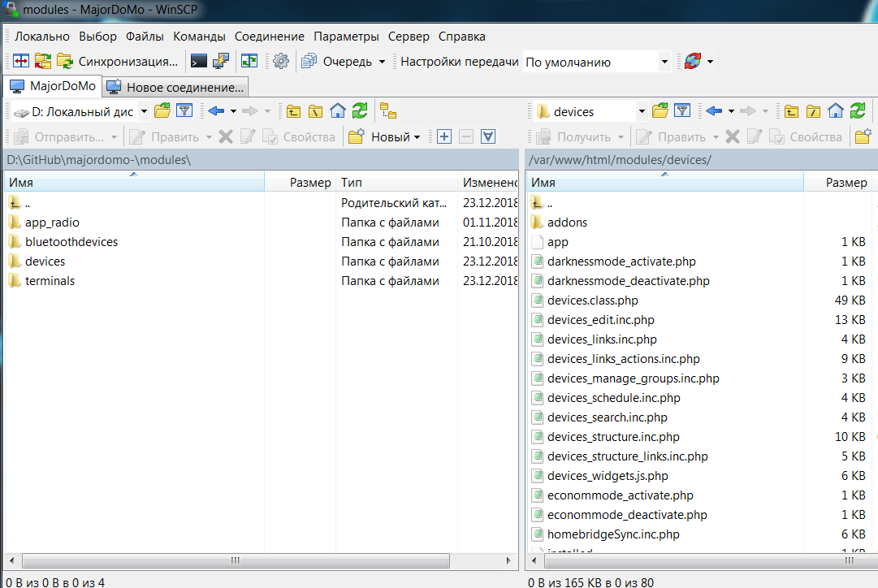Refresh the remote panel listing
This screenshot has height=588, width=878.
point(858,111)
